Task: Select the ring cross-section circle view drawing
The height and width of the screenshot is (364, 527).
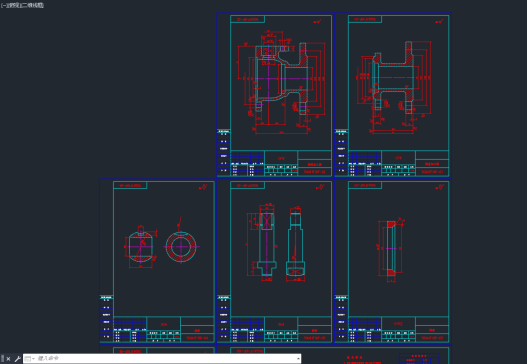Action: point(181,246)
